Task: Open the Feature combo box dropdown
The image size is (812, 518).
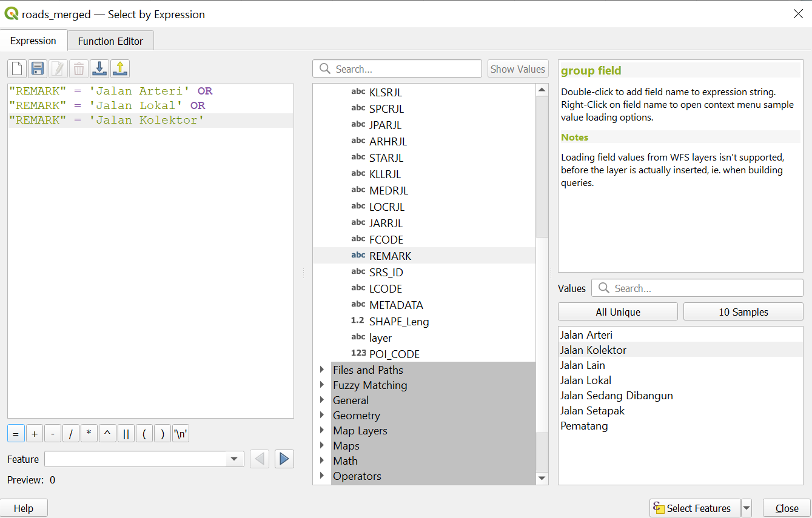Action: [x=234, y=459]
